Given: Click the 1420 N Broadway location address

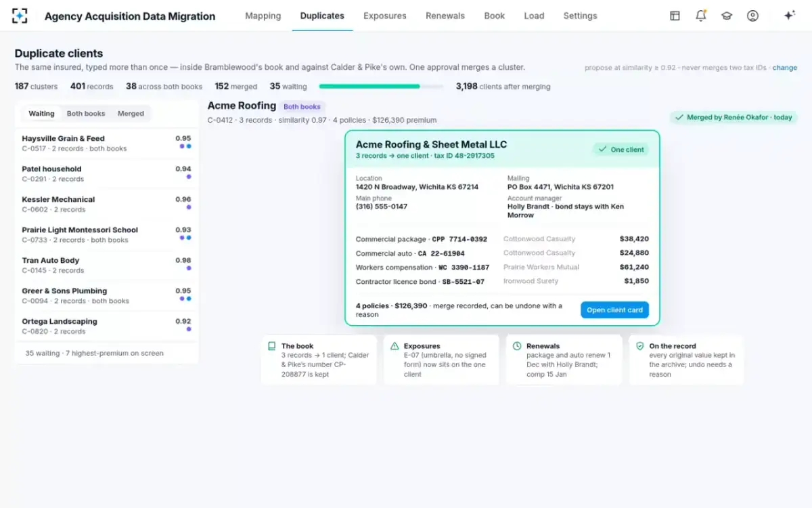Looking at the screenshot, I should coord(417,187).
